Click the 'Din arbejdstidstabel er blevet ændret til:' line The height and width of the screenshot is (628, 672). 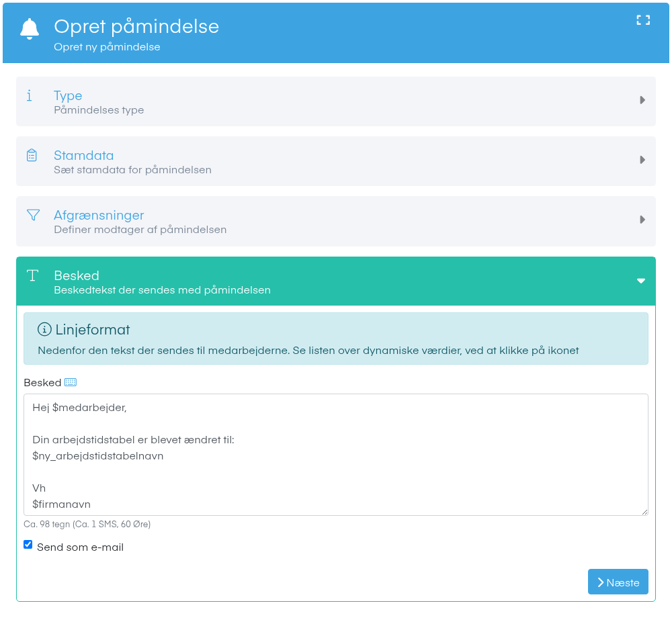tap(133, 440)
